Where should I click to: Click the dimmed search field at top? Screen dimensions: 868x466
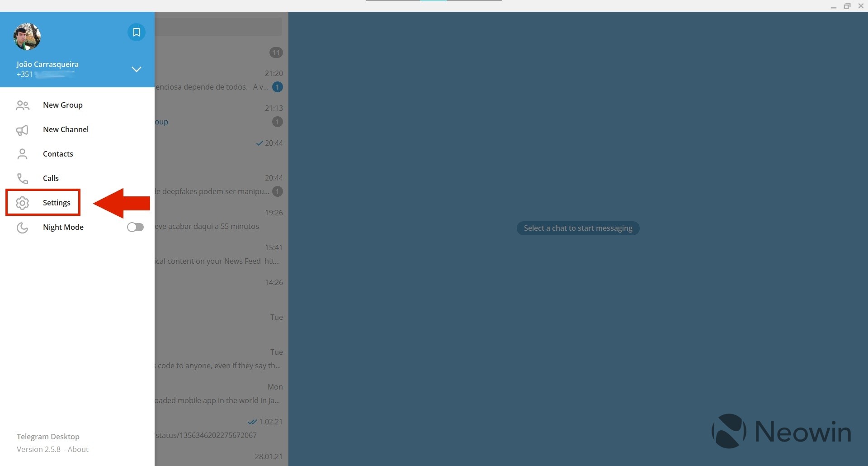pos(219,27)
